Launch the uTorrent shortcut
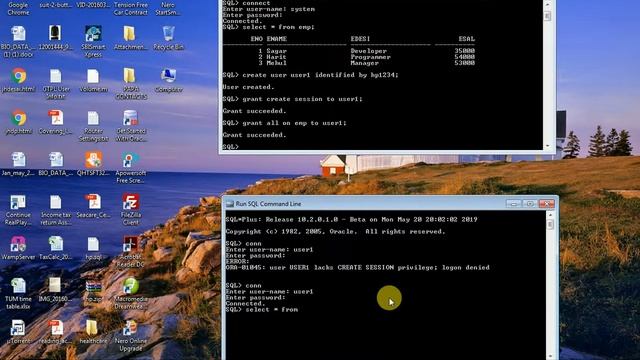This screenshot has width=640, height=360. pyautogui.click(x=18, y=328)
